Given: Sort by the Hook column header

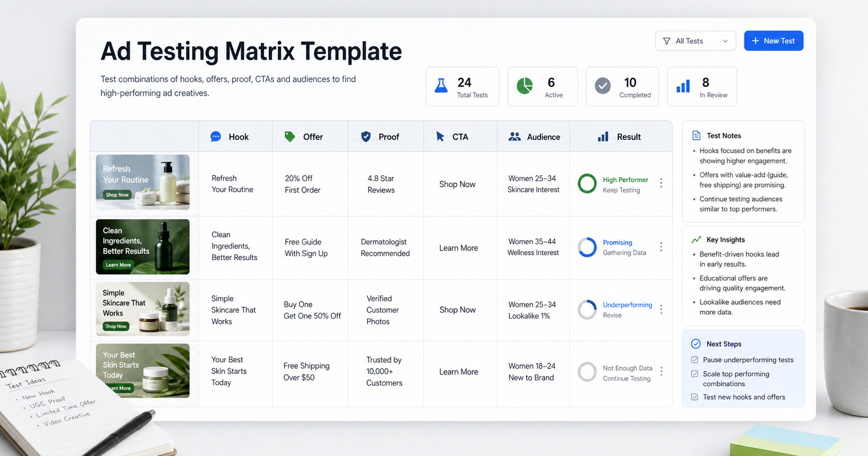Looking at the screenshot, I should tap(235, 136).
